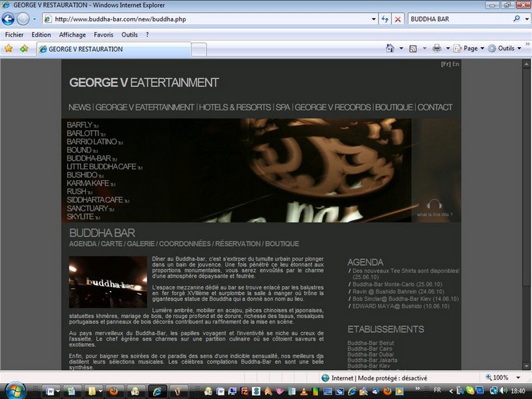Open the LITTLE BUDDHA CAFE link
The height and width of the screenshot is (399, 532).
[100, 167]
